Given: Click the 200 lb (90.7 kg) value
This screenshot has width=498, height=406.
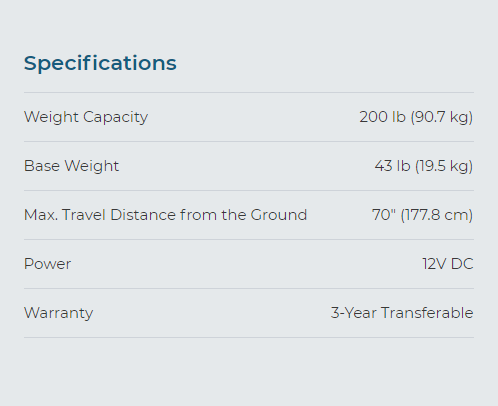Looking at the screenshot, I should click(416, 117).
